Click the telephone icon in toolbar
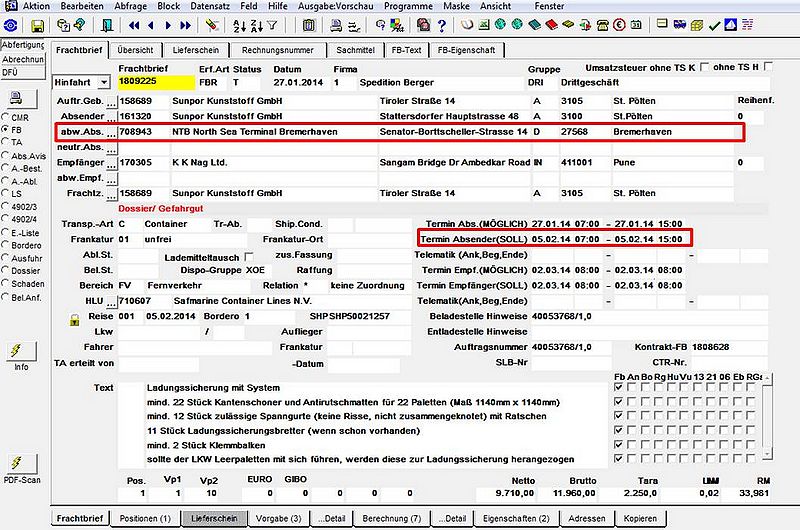This screenshot has width=800, height=530. [x=603, y=25]
